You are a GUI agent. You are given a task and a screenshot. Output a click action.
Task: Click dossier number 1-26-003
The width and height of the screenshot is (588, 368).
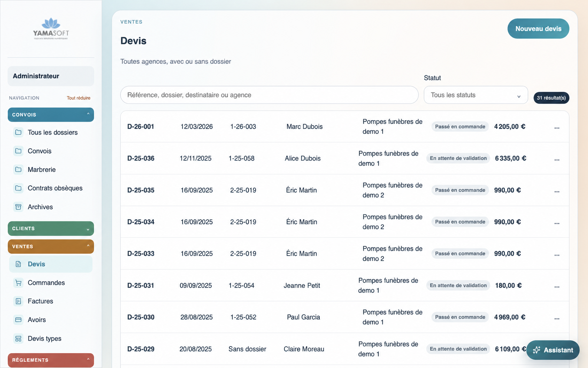pyautogui.click(x=243, y=126)
